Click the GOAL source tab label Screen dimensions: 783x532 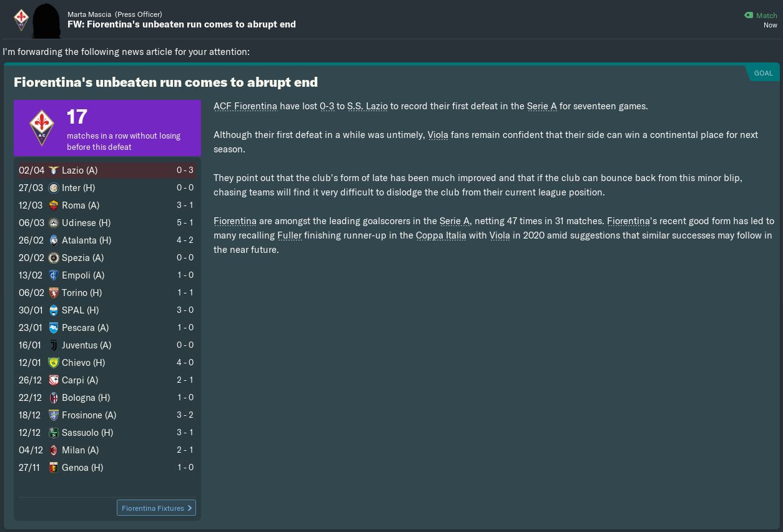pyautogui.click(x=763, y=73)
